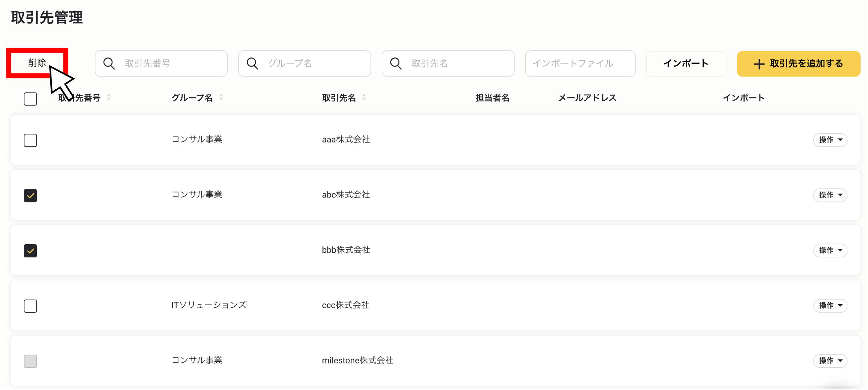Click the インポート column header
Viewport: 868px width, 390px height.
743,98
